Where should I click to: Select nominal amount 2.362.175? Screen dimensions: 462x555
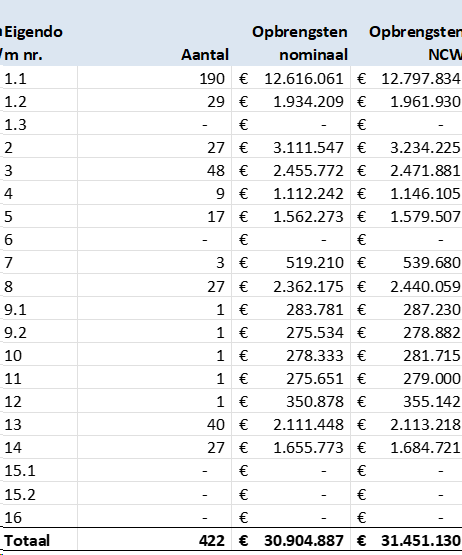pos(308,287)
